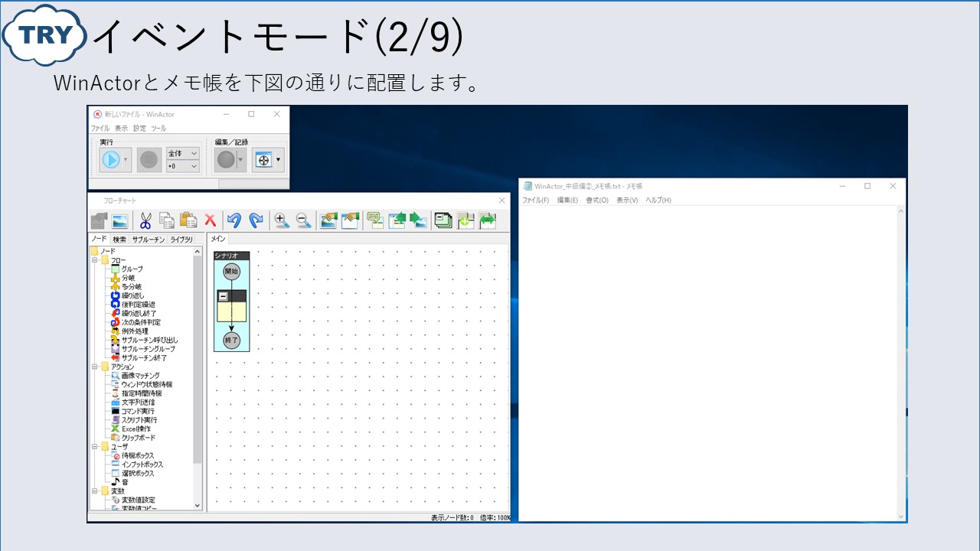Open the dropdown arrow next to play button

pos(126,160)
